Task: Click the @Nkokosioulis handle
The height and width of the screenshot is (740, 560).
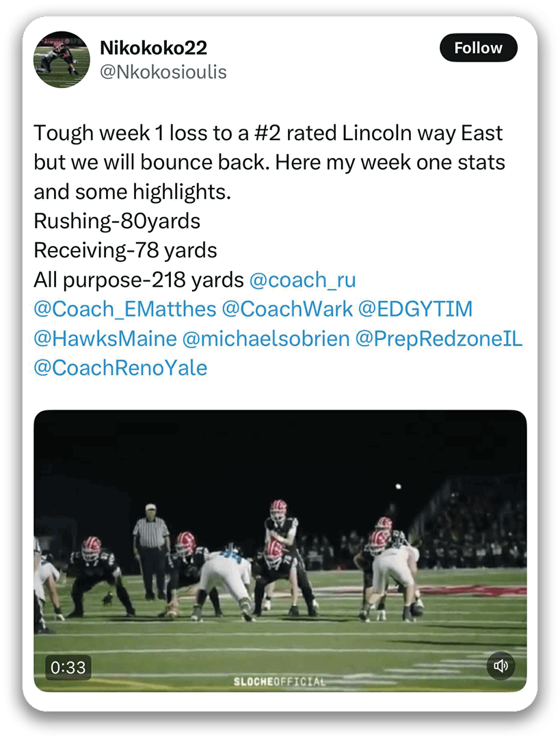Action: 163,72
